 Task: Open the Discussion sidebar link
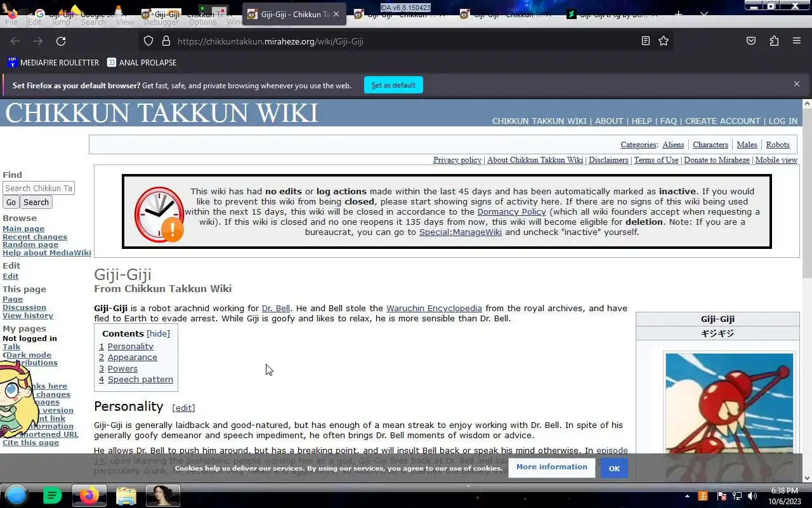tap(24, 307)
